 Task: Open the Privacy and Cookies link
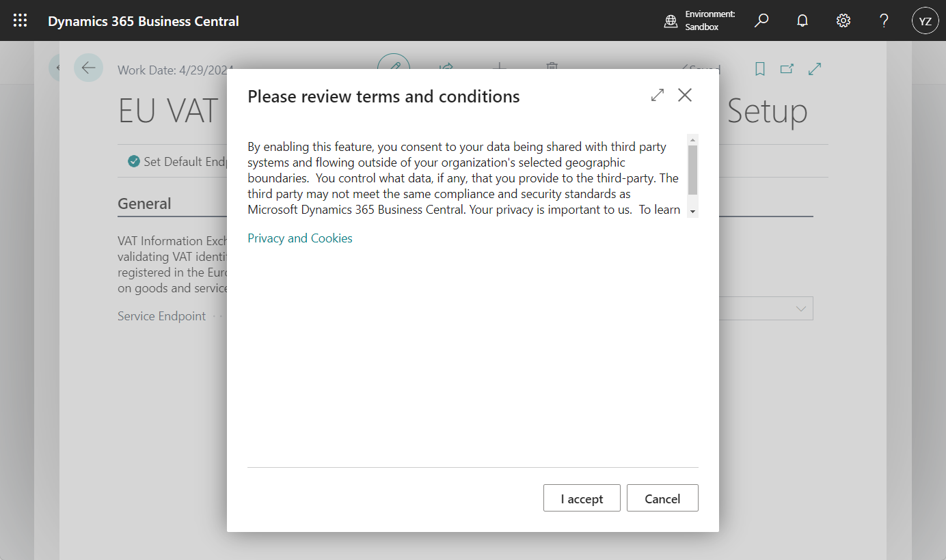pos(300,238)
